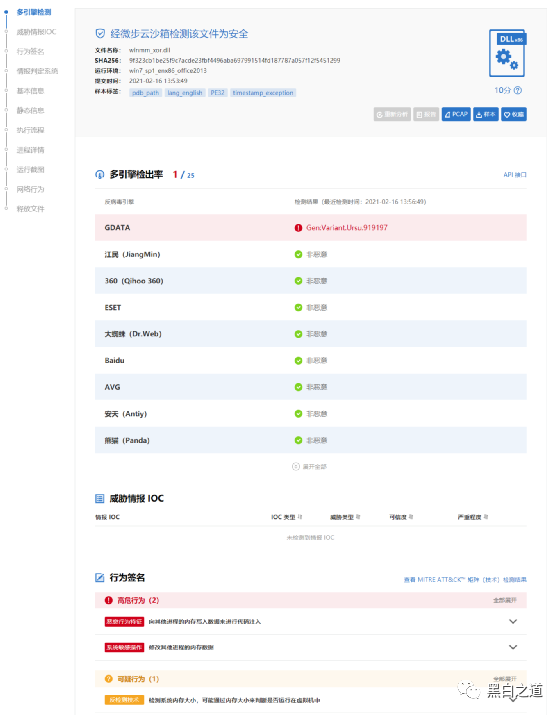Click the PE32 sample tag
Screen dimensions: 560x715
218,93
